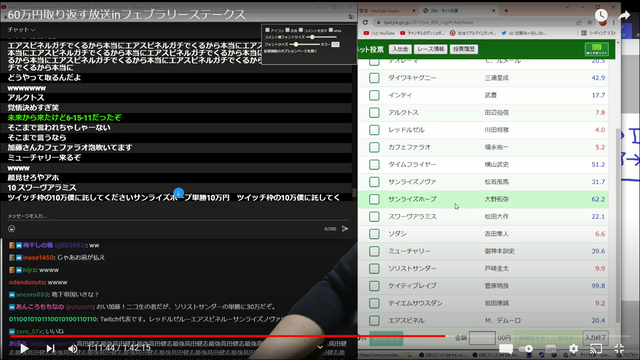Open the Chrome three-dot menu

tap(613, 22)
